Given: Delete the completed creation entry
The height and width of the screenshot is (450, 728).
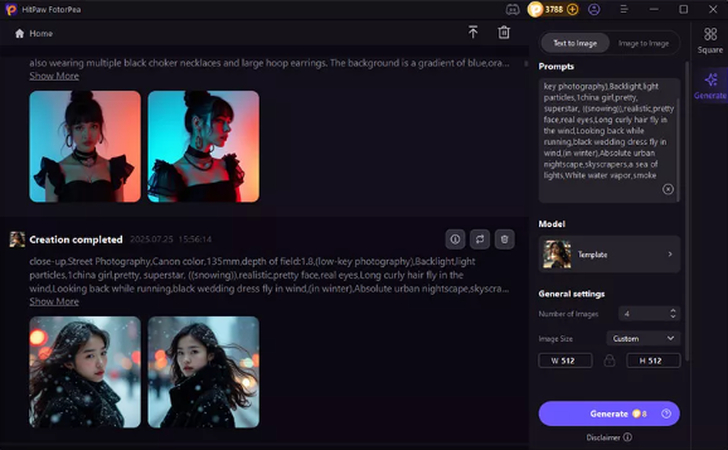Looking at the screenshot, I should (504, 239).
